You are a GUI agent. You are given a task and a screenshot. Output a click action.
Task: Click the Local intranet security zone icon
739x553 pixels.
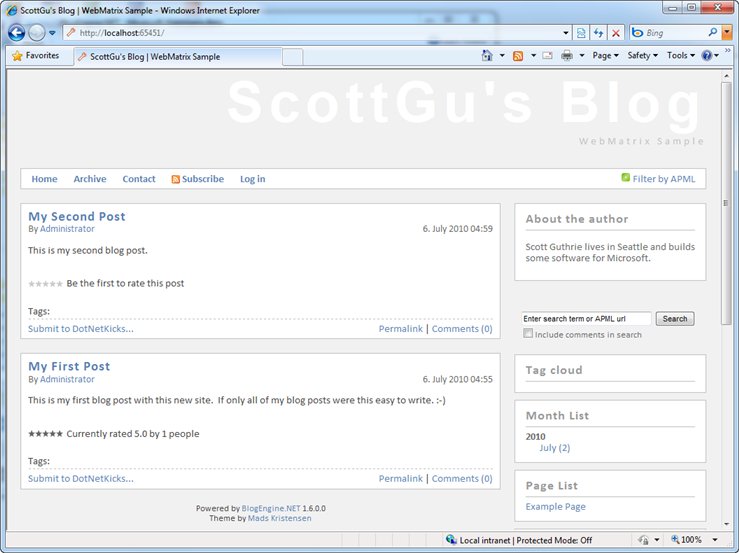click(451, 539)
